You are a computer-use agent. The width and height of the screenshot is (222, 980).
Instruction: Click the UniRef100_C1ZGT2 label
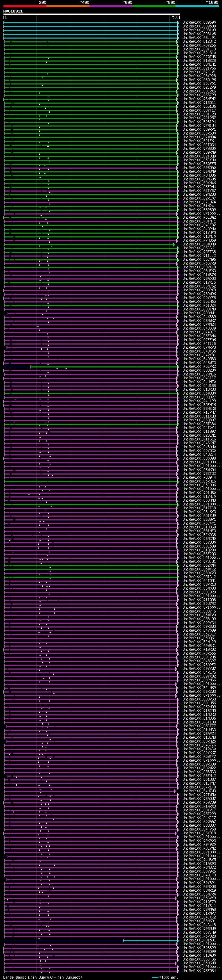[x=199, y=41]
